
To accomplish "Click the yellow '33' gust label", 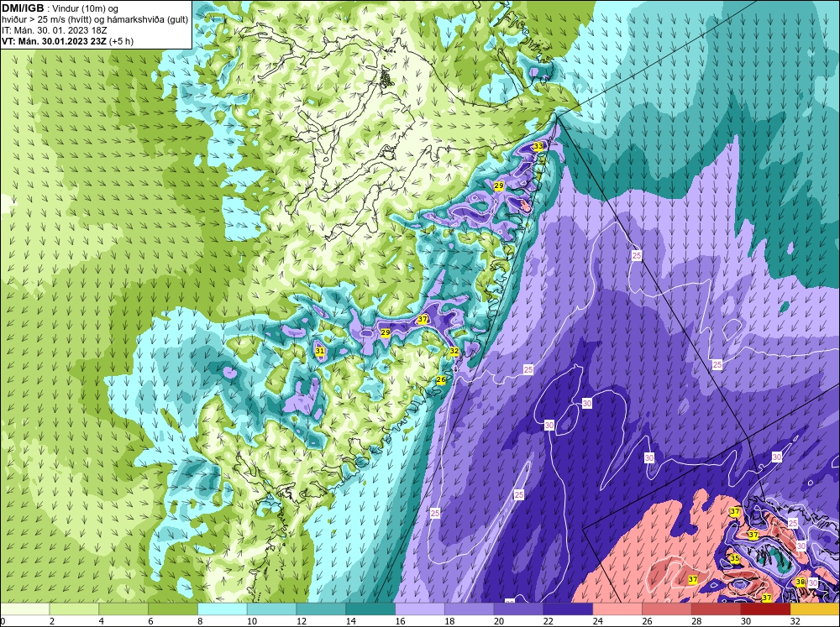I will (538, 146).
